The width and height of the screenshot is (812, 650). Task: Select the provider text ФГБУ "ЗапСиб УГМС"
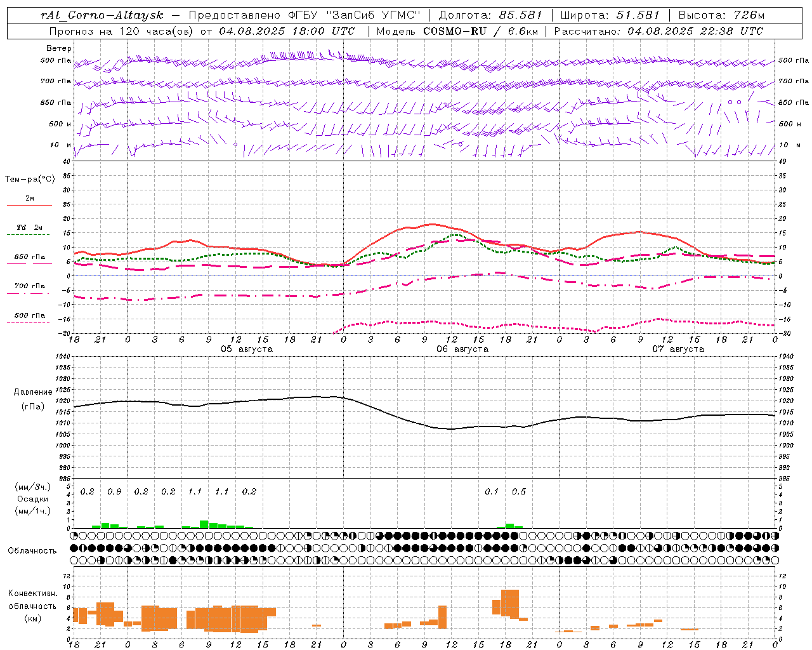point(354,15)
